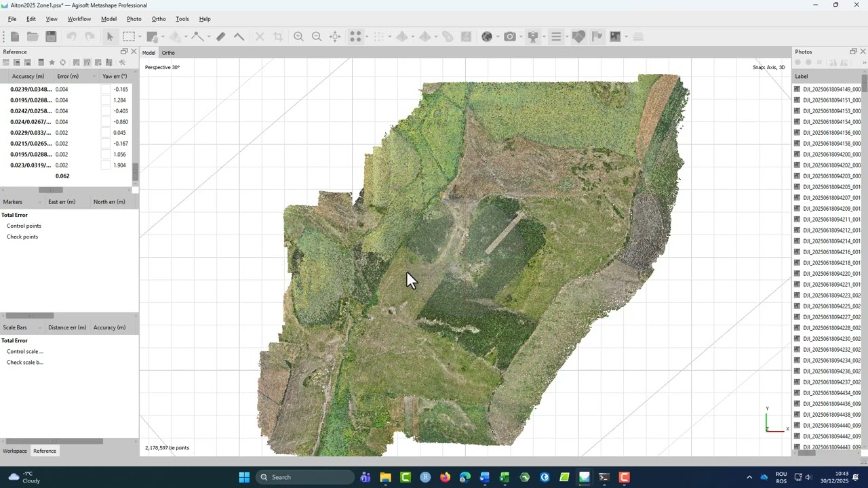Click the Zoom in magnifier
Image resolution: width=868 pixels, height=488 pixels.
coord(298,37)
